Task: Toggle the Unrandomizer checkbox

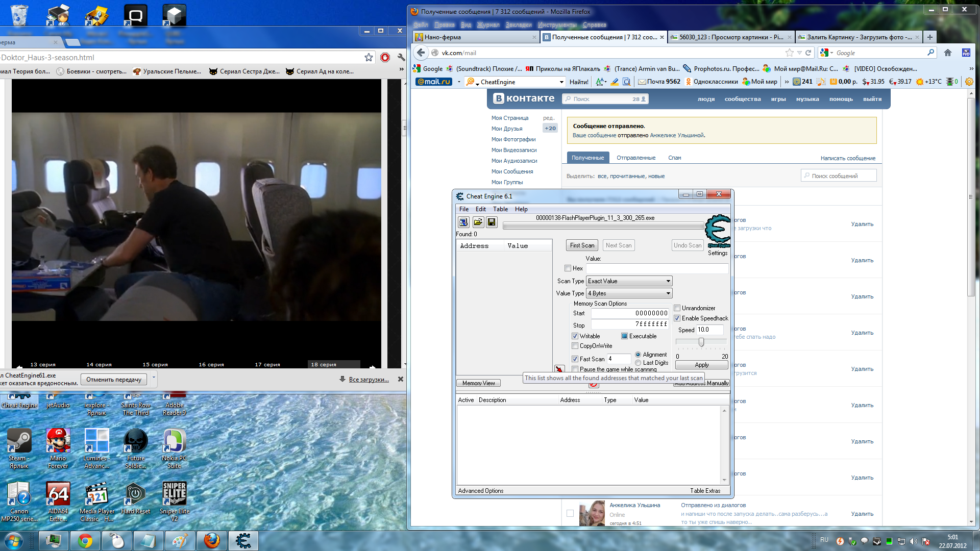Action: coord(677,308)
